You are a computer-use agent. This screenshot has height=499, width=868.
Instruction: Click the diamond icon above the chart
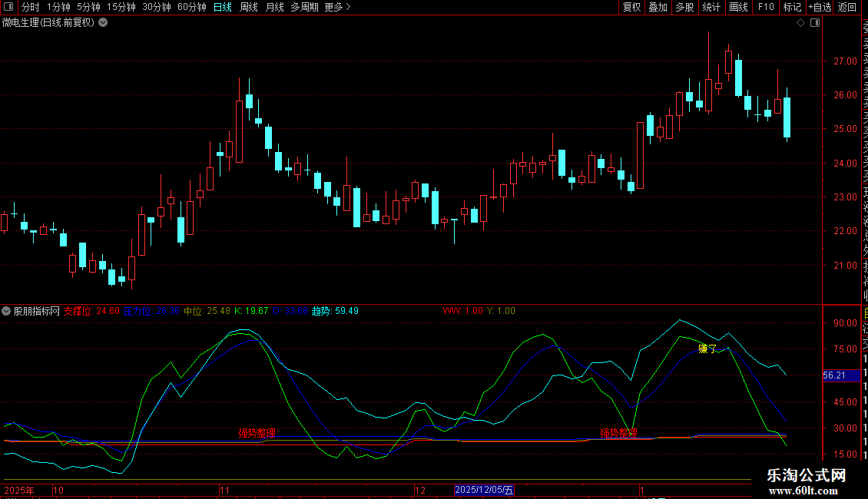pos(800,23)
